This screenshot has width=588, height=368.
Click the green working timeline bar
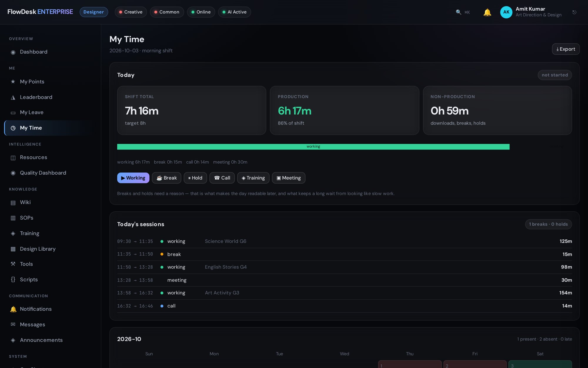point(313,147)
